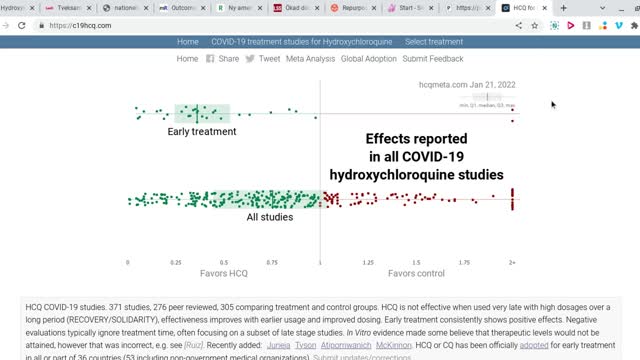Open the Meta Analysis menu item
The width and height of the screenshot is (640, 360).
(310, 59)
